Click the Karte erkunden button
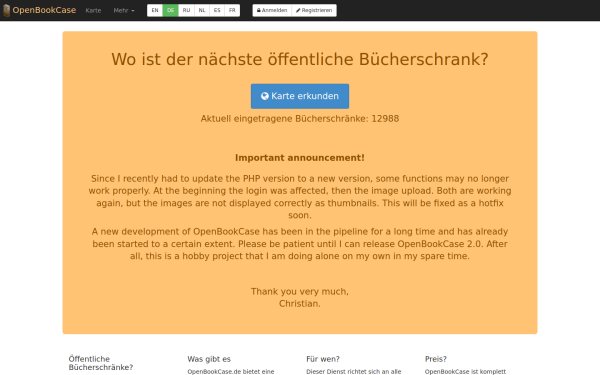 300,96
